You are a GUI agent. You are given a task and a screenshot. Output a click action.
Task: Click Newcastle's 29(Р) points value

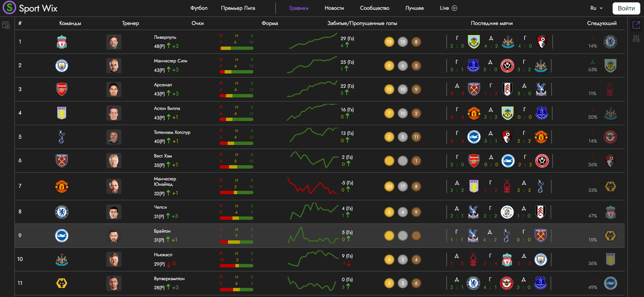pos(159,264)
